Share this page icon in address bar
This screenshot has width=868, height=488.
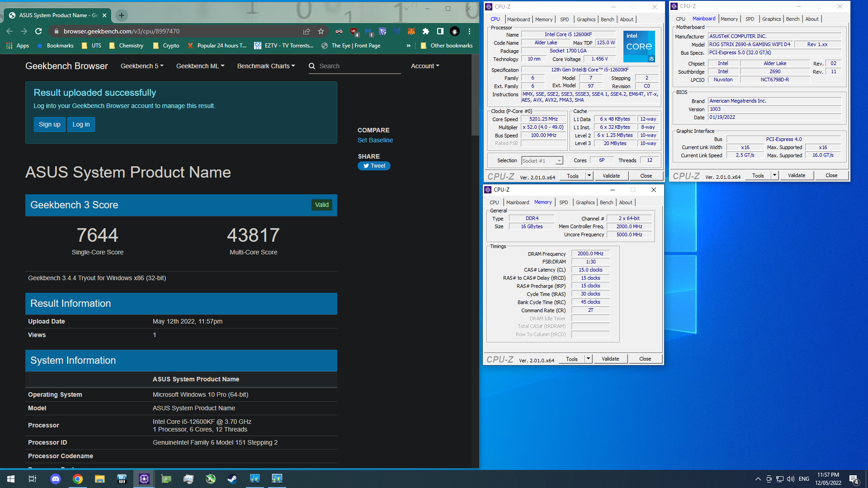click(307, 31)
